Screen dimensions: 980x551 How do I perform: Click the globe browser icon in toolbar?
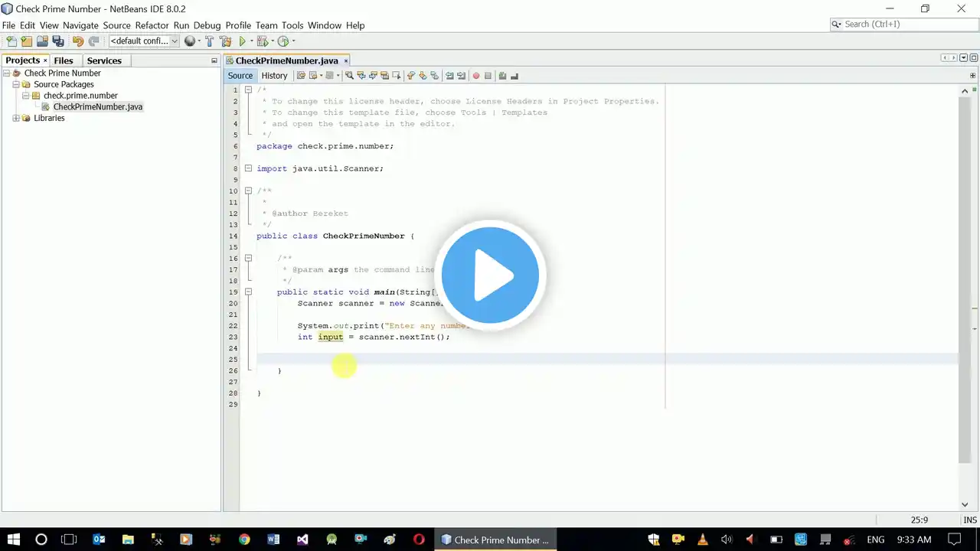(x=190, y=41)
